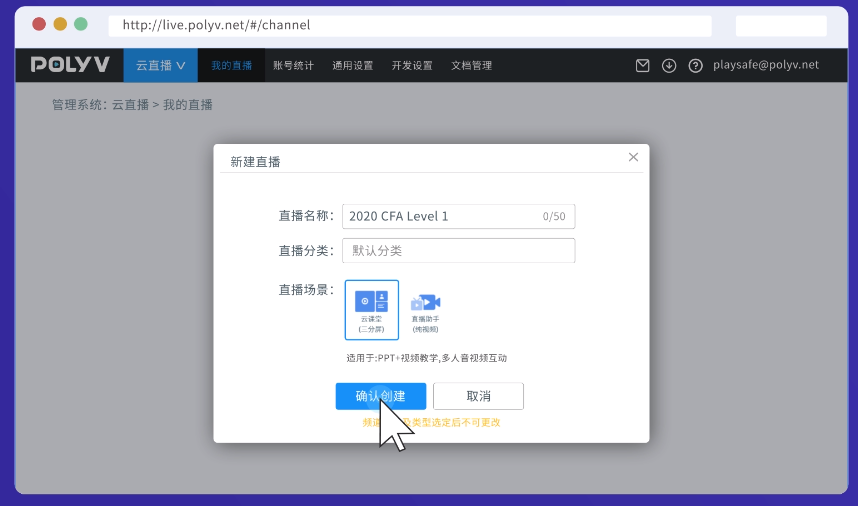Screen dimensions: 858x506
Task: Click the red window close dot
Action: click(39, 24)
